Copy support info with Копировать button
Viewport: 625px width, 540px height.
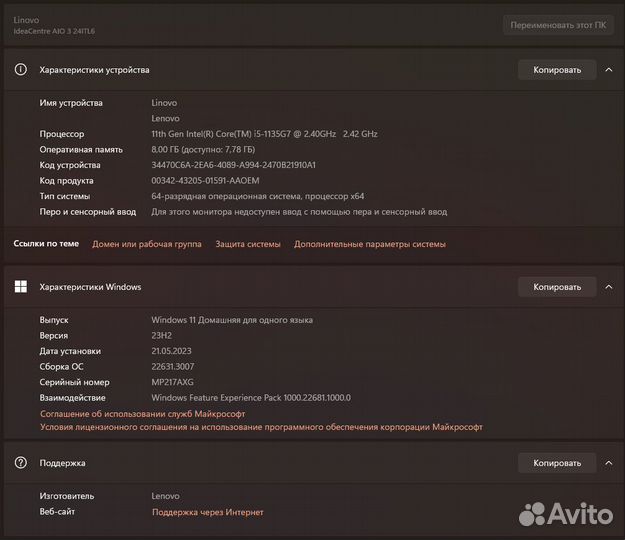coord(557,463)
